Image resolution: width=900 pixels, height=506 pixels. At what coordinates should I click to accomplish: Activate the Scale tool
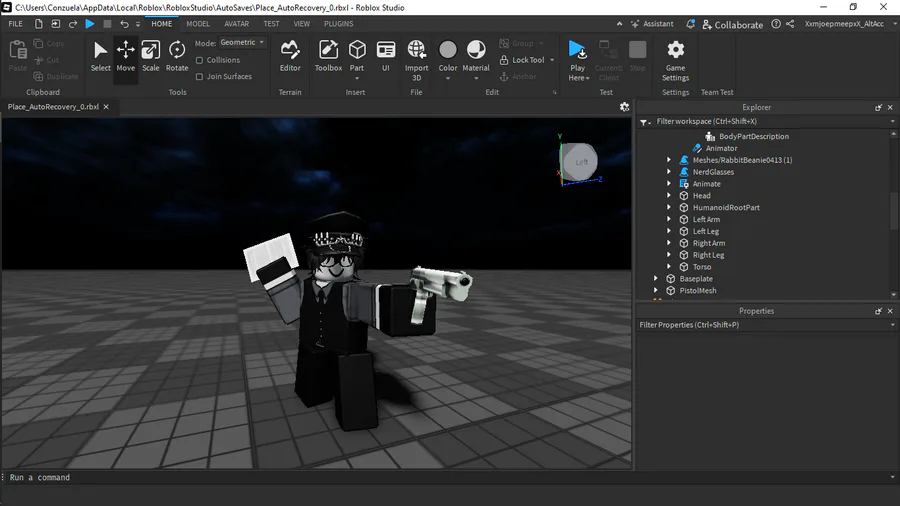click(151, 56)
